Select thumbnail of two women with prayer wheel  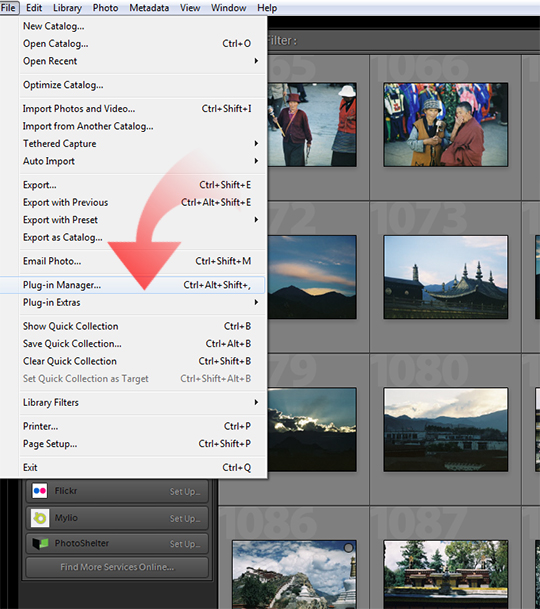click(x=446, y=125)
